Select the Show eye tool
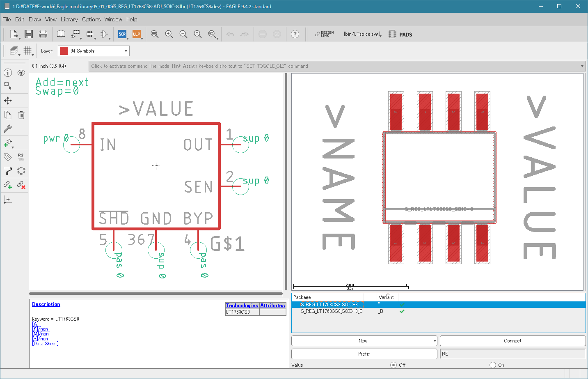This screenshot has height=379, width=588. pyautogui.click(x=21, y=73)
